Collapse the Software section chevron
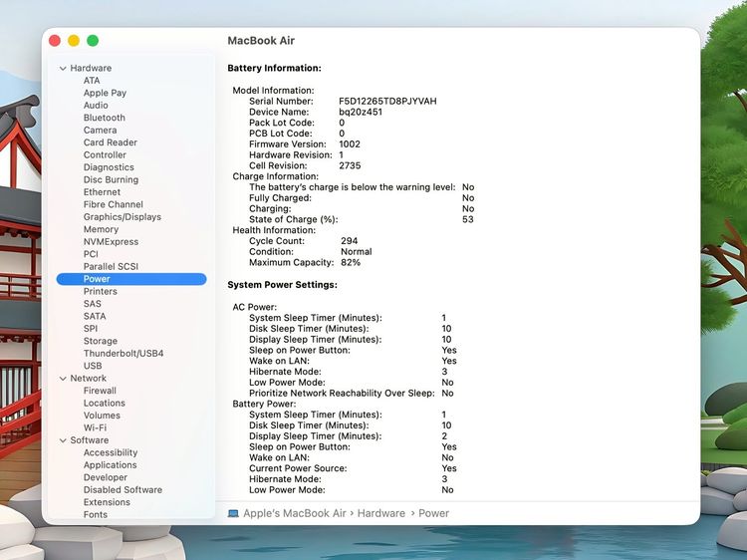Image resolution: width=747 pixels, height=560 pixels. (x=63, y=440)
